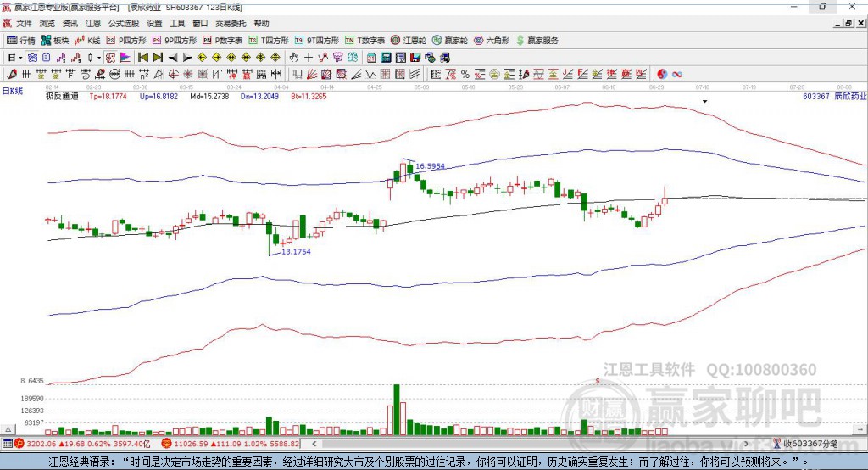Open the 江恩 menu
The width and height of the screenshot is (868, 470).
click(93, 23)
